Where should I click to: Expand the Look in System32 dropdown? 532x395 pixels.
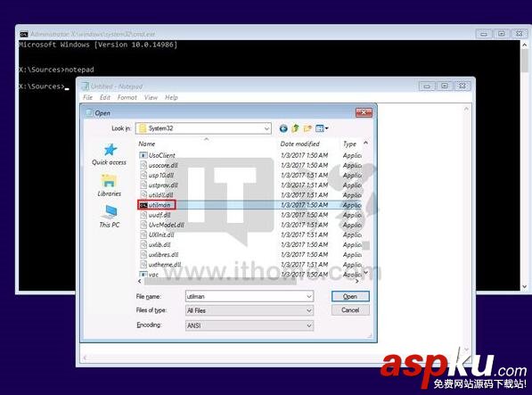[267, 128]
